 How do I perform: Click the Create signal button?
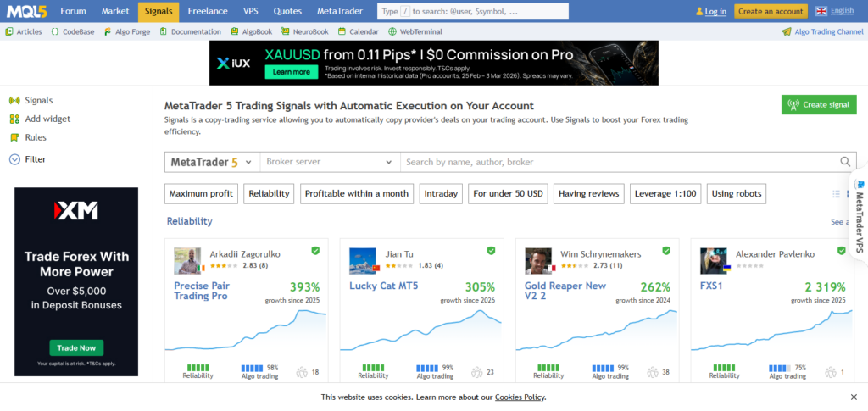[819, 104]
